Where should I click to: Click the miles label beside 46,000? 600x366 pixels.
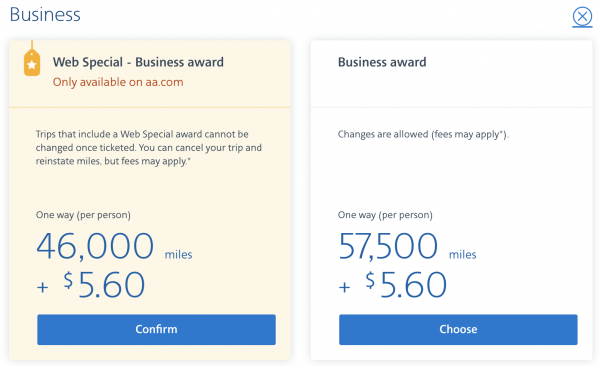tap(178, 255)
